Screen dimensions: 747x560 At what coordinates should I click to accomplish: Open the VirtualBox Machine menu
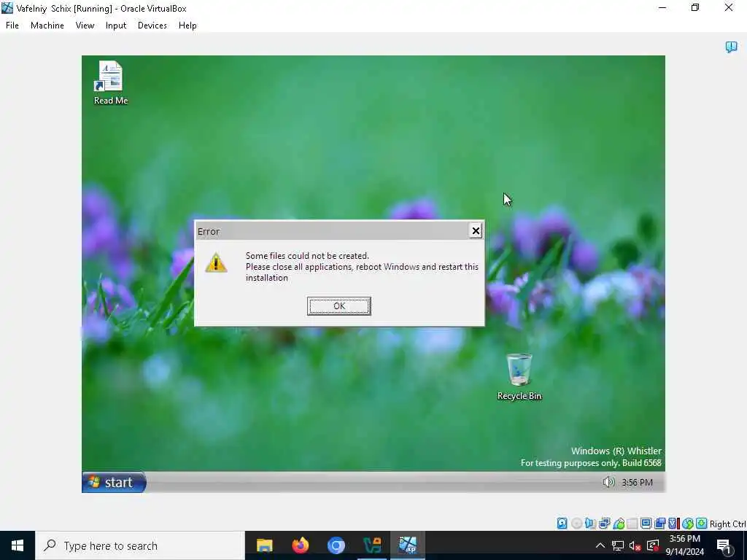pos(47,26)
